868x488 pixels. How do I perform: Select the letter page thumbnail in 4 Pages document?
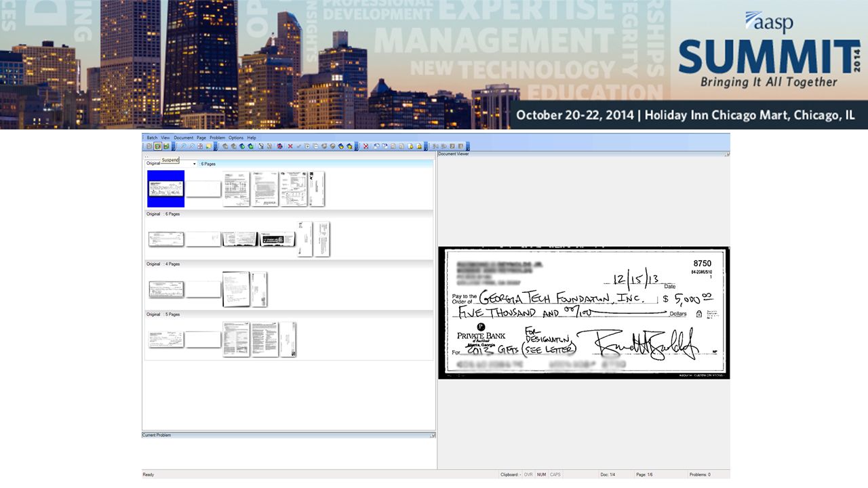tap(236, 289)
